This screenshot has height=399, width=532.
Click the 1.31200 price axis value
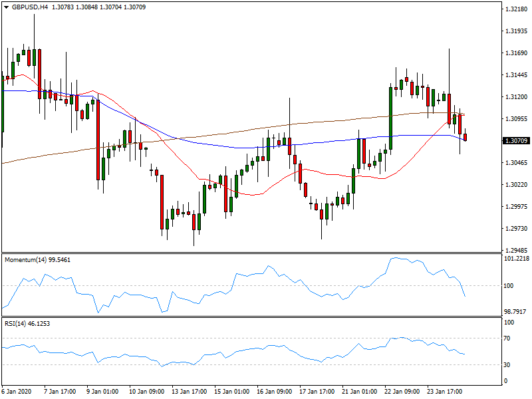(517, 97)
